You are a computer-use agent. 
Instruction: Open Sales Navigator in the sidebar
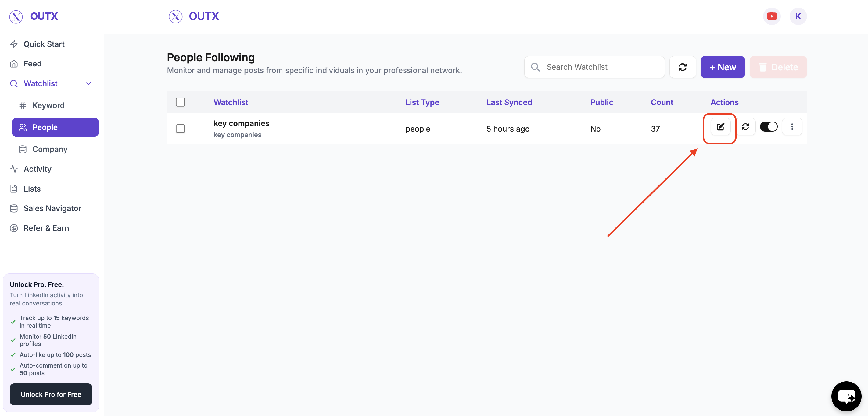tap(52, 208)
